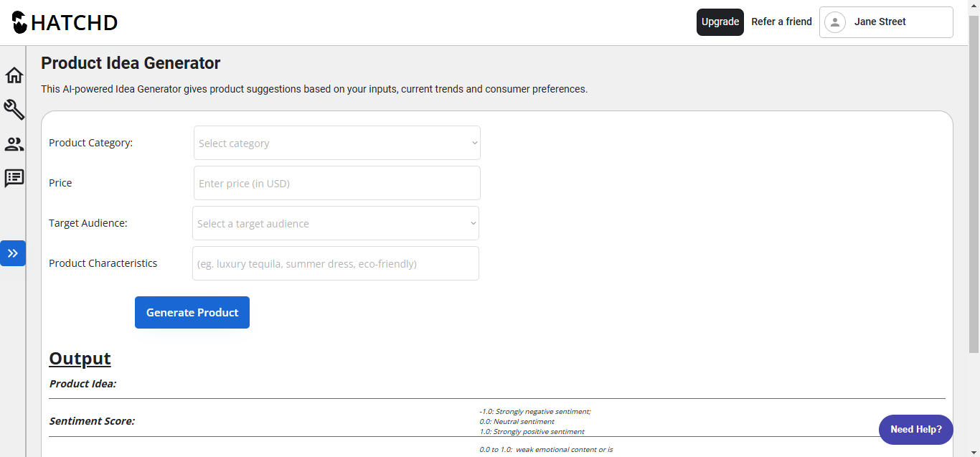This screenshot has height=457, width=980.
Task: Open the wrench tools icon
Action: (14, 110)
